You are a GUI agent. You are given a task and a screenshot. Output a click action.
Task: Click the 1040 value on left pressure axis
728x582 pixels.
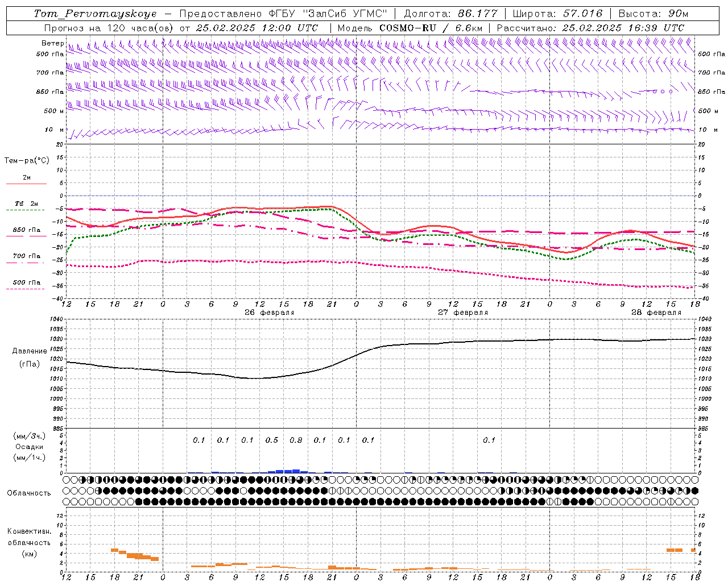click(x=57, y=319)
